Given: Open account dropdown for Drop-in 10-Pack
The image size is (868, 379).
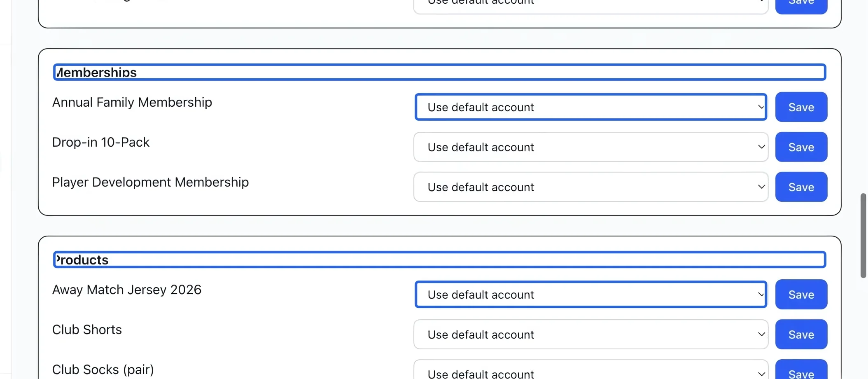Looking at the screenshot, I should [x=590, y=147].
